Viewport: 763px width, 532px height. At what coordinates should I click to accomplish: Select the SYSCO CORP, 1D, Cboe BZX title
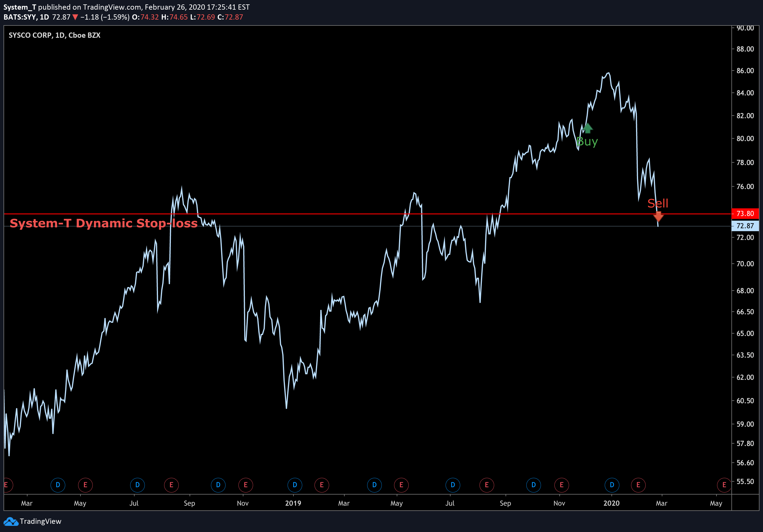pyautogui.click(x=54, y=35)
